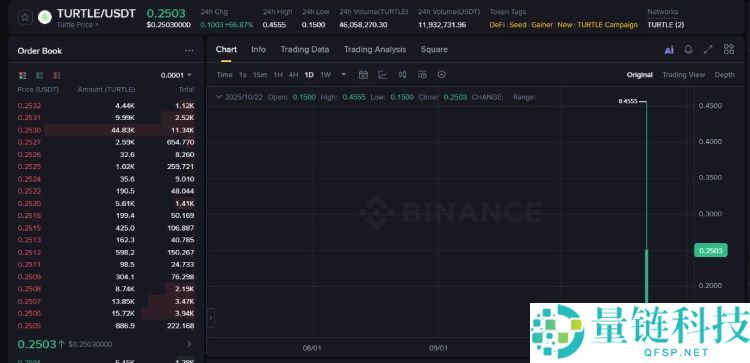The image size is (750, 363).
Task: Click the DeFi token tag
Action: tap(497, 24)
